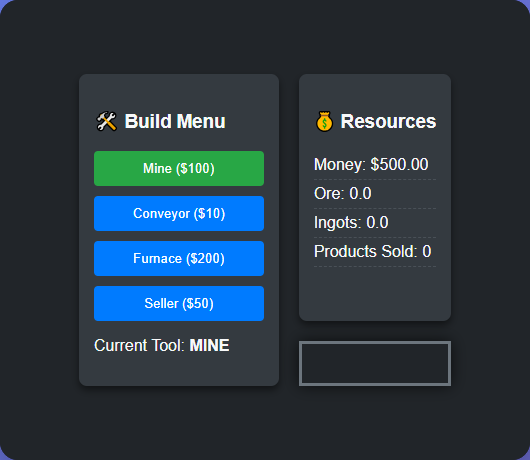530x460 pixels.
Task: Click the Resources heading text
Action: click(388, 121)
